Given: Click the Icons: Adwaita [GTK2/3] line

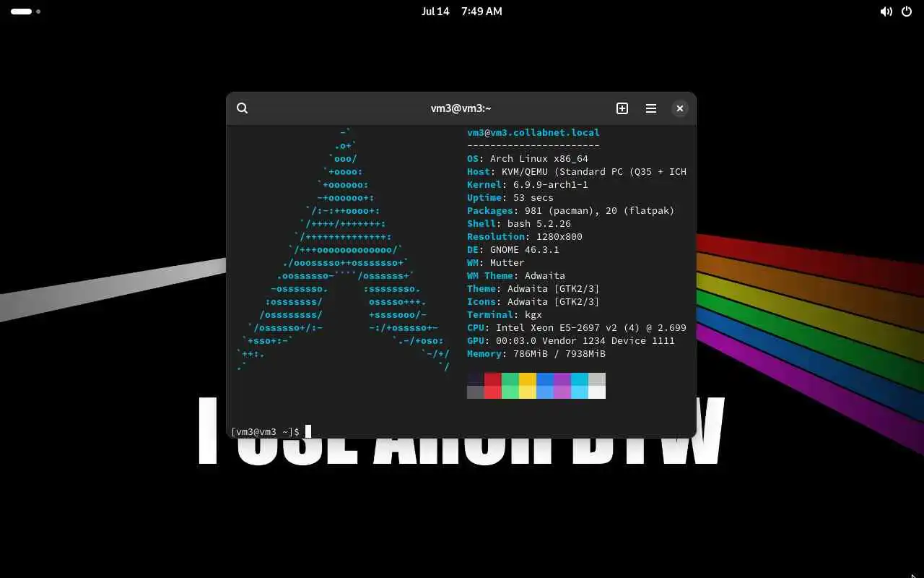Looking at the screenshot, I should coord(533,302).
